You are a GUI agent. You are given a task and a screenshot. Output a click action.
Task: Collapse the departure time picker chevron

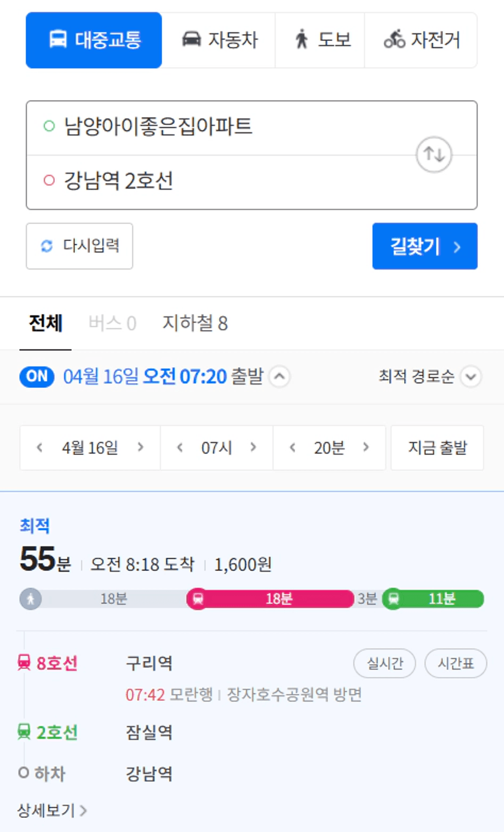click(x=279, y=376)
